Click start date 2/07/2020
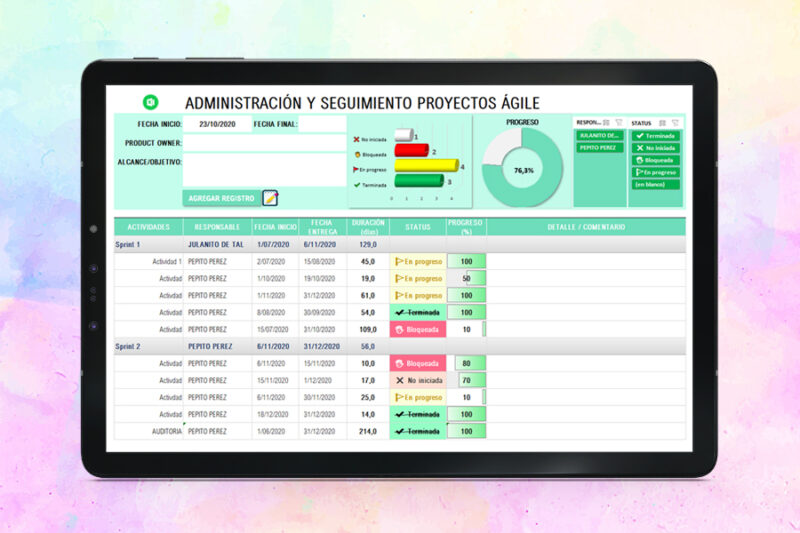Viewport: 800px width, 533px height. pyautogui.click(x=271, y=262)
